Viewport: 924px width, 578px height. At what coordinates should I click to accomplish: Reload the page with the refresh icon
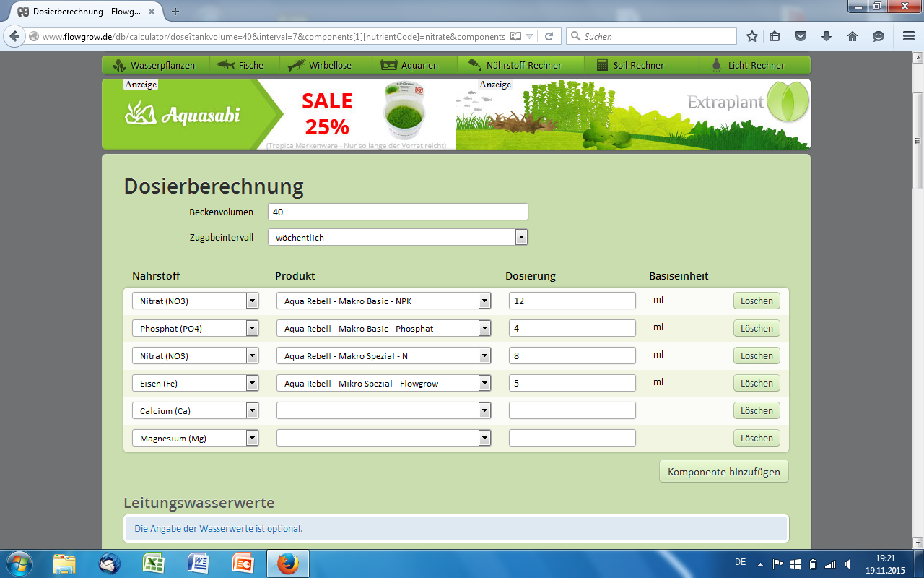click(549, 36)
